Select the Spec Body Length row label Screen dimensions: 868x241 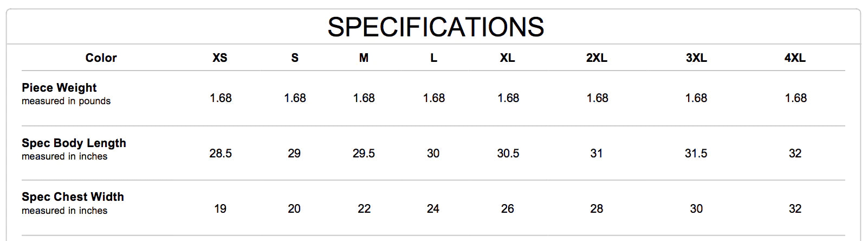(74, 143)
